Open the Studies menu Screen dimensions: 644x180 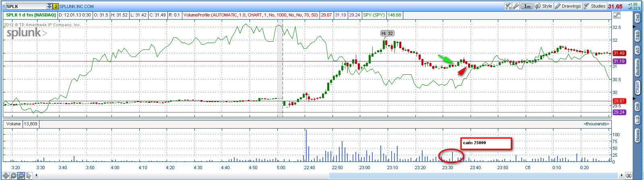tap(594, 6)
